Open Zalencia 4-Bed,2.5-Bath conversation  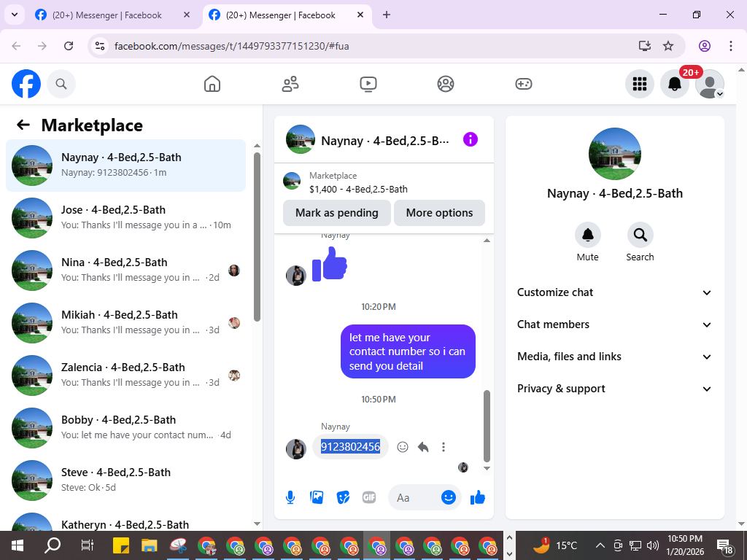coord(125,376)
